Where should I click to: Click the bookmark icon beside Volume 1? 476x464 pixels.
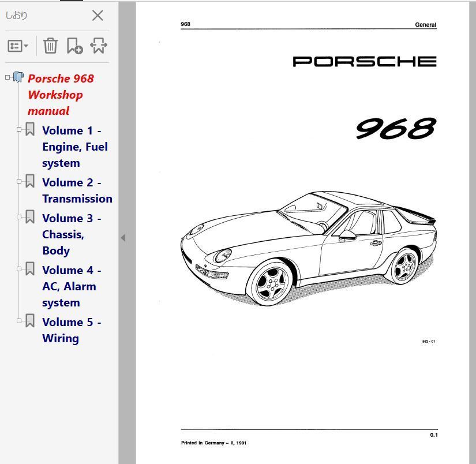(30, 129)
